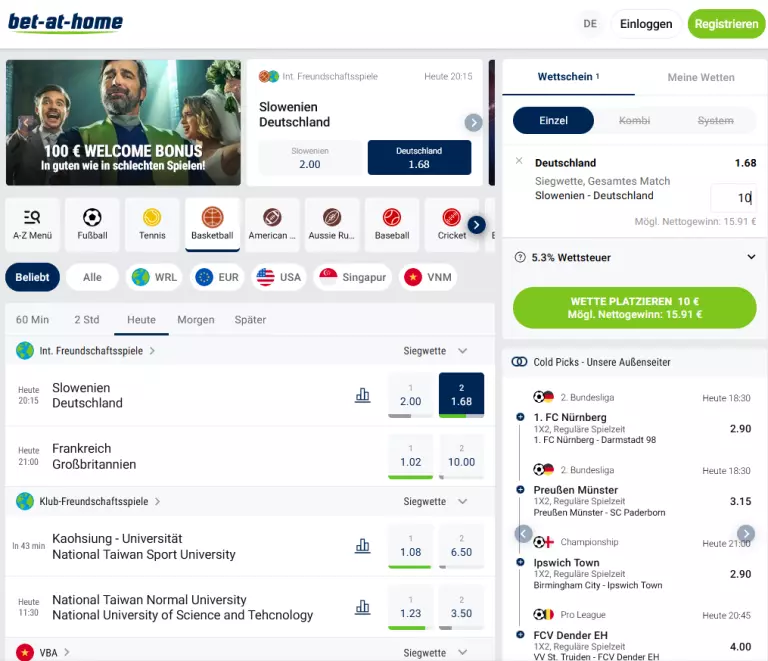The width and height of the screenshot is (768, 661).
Task: Toggle list odds 1.68 for Deutschland
Action: (461, 395)
